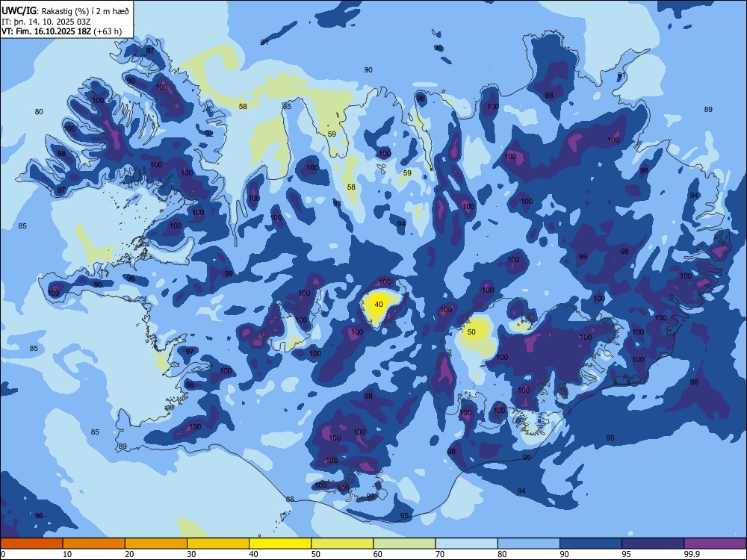Click the title 'UWC/IG: Rakastig (%) í 2 m hæð'
747x560 pixels.
(65, 11)
